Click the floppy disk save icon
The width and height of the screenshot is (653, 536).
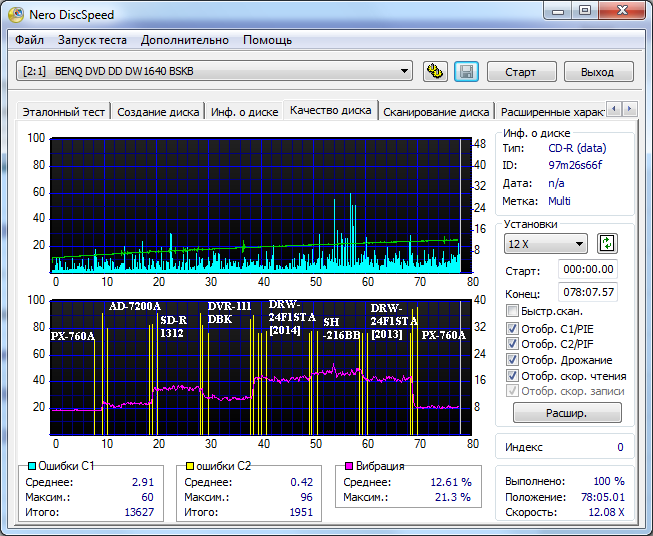pos(466,72)
